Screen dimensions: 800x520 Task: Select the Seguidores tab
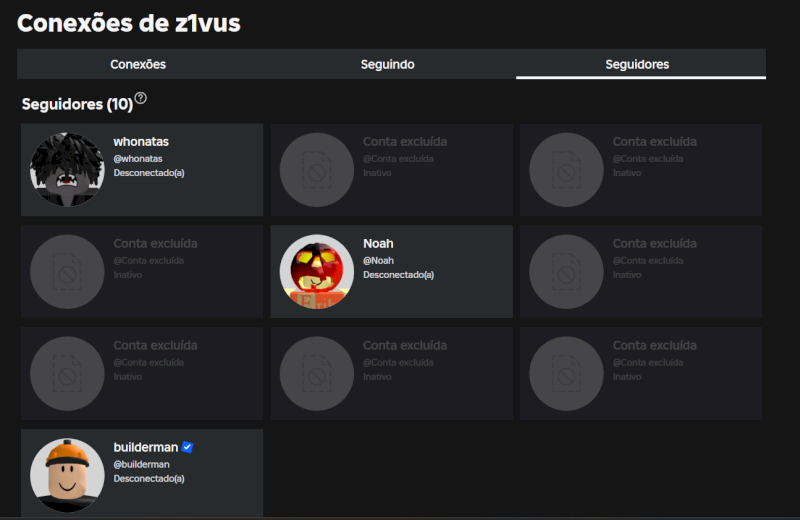click(637, 64)
